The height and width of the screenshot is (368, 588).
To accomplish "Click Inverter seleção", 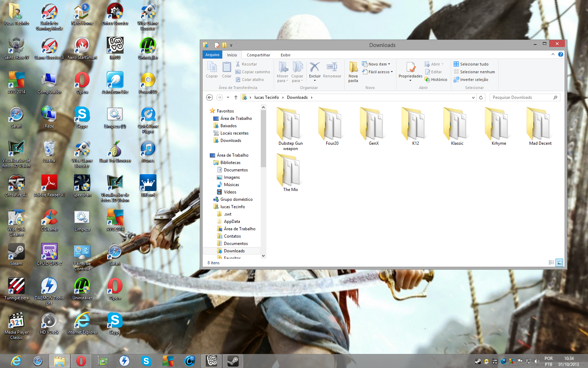I will (x=471, y=80).
